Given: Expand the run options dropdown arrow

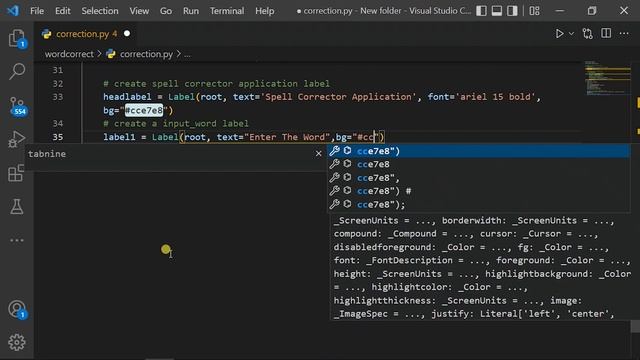Looking at the screenshot, I should 571,34.
